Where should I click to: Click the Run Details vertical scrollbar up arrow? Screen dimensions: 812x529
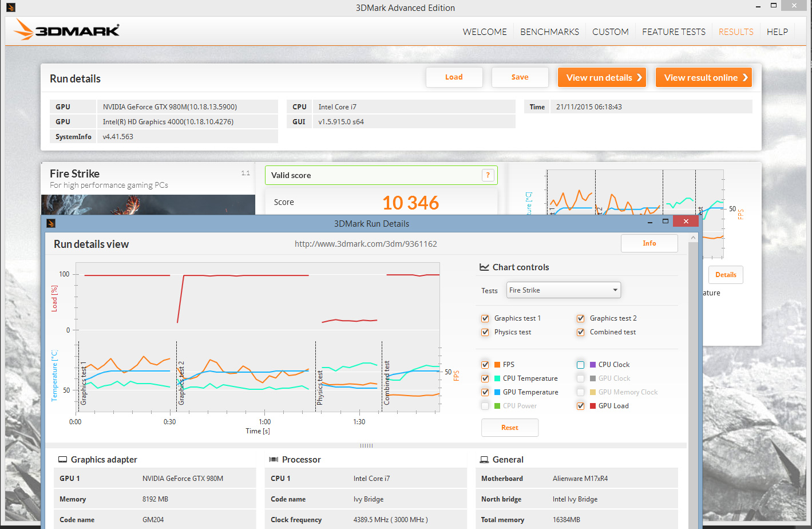tap(694, 238)
